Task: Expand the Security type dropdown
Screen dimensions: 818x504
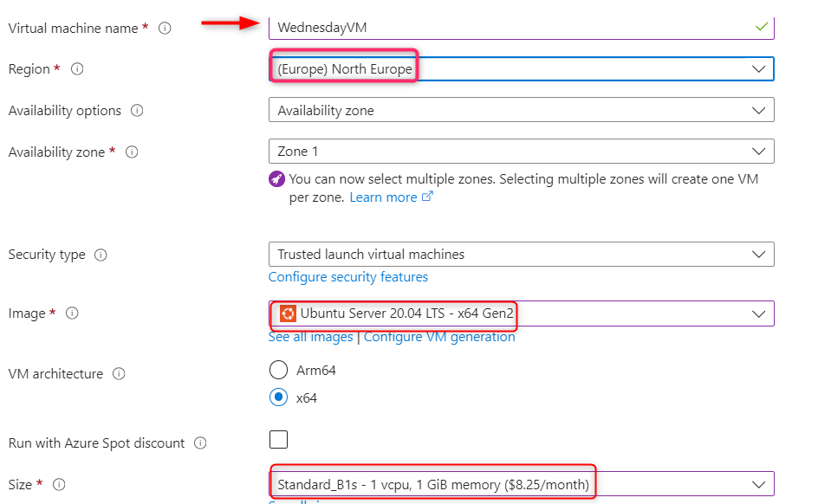Action: pyautogui.click(x=521, y=255)
